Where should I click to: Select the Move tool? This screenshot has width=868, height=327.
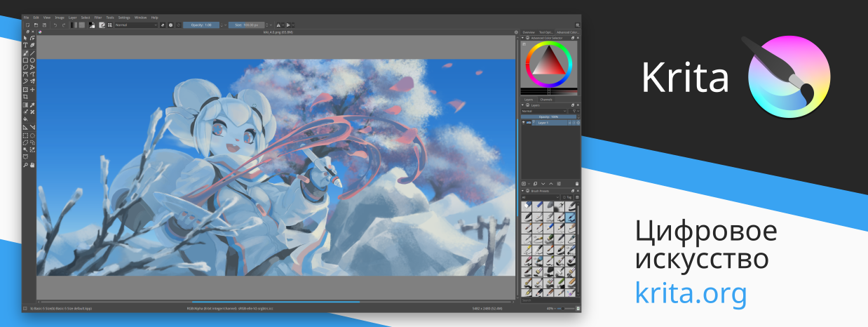[x=32, y=90]
